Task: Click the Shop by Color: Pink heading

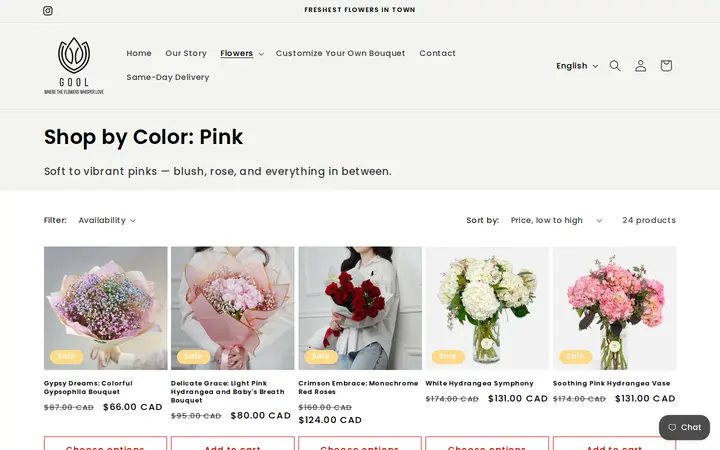Action: click(143, 137)
